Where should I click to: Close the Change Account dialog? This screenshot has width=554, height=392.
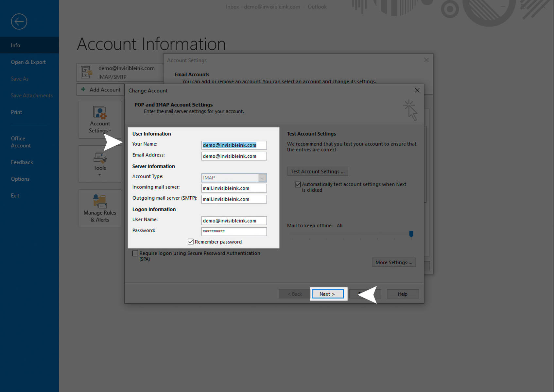(417, 90)
